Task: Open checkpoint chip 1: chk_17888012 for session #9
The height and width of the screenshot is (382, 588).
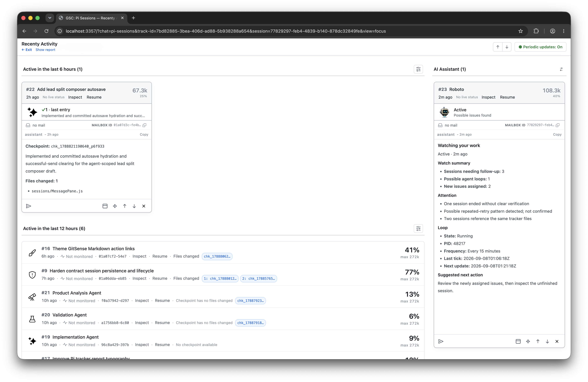Action: [220, 279]
